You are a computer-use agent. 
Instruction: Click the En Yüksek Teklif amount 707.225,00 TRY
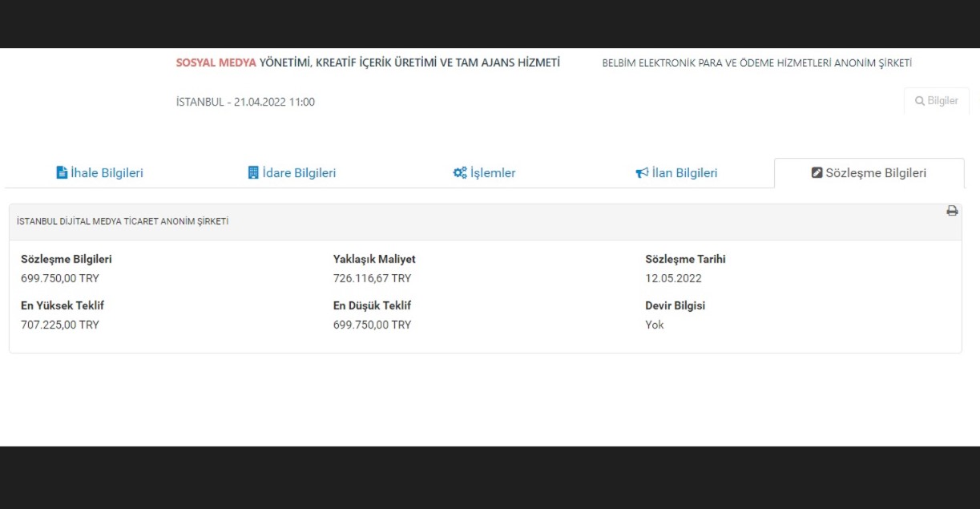coord(60,325)
